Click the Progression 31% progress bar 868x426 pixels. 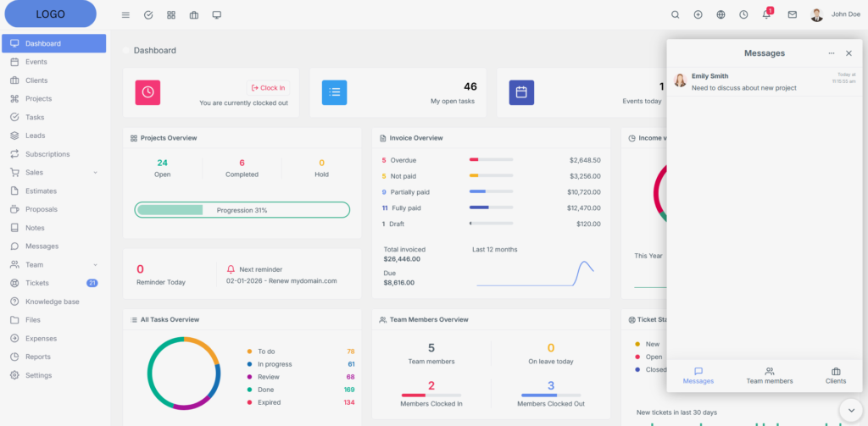pos(242,210)
